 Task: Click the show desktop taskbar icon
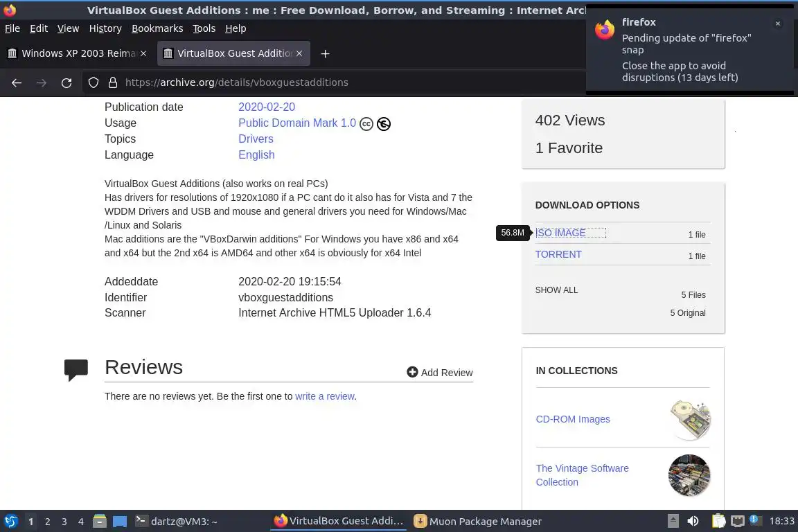(x=120, y=522)
